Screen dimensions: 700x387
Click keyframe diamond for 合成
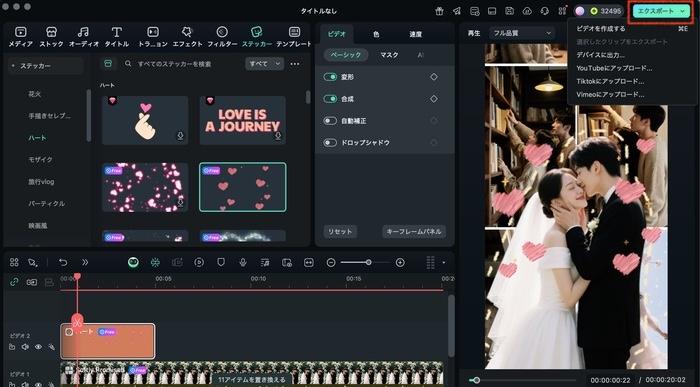coord(434,99)
